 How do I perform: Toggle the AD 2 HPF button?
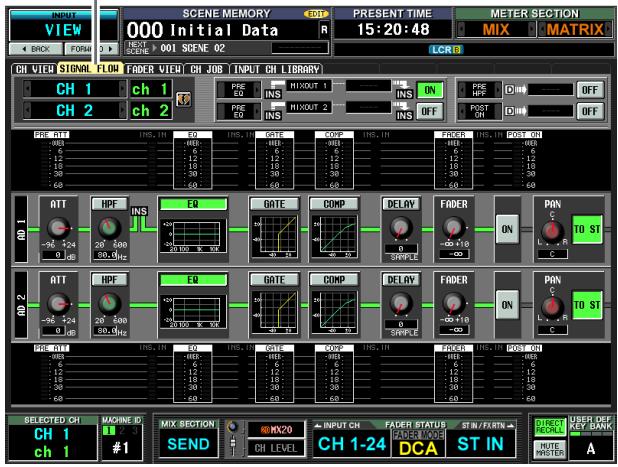coord(109,280)
